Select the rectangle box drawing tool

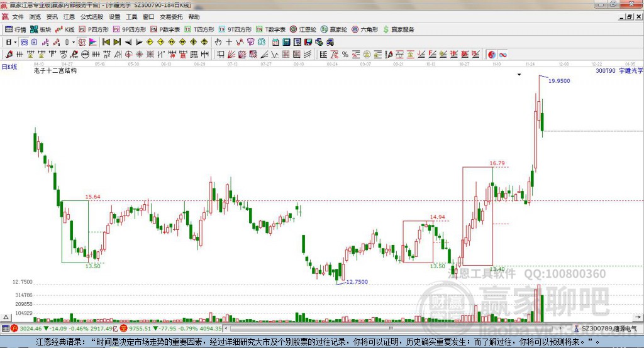tap(221, 54)
